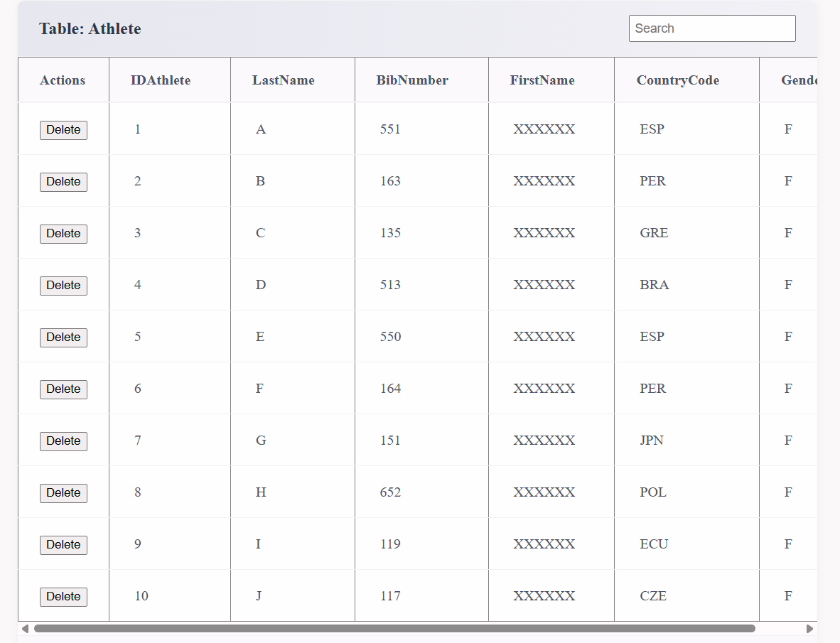This screenshot has height=643, width=840.
Task: Click country code CZE cell
Action: pos(686,596)
